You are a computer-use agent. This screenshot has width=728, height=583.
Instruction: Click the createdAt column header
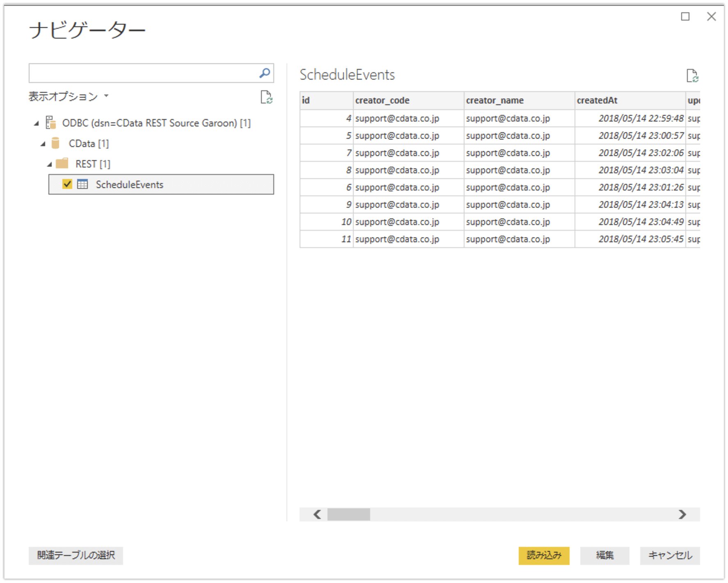point(630,101)
